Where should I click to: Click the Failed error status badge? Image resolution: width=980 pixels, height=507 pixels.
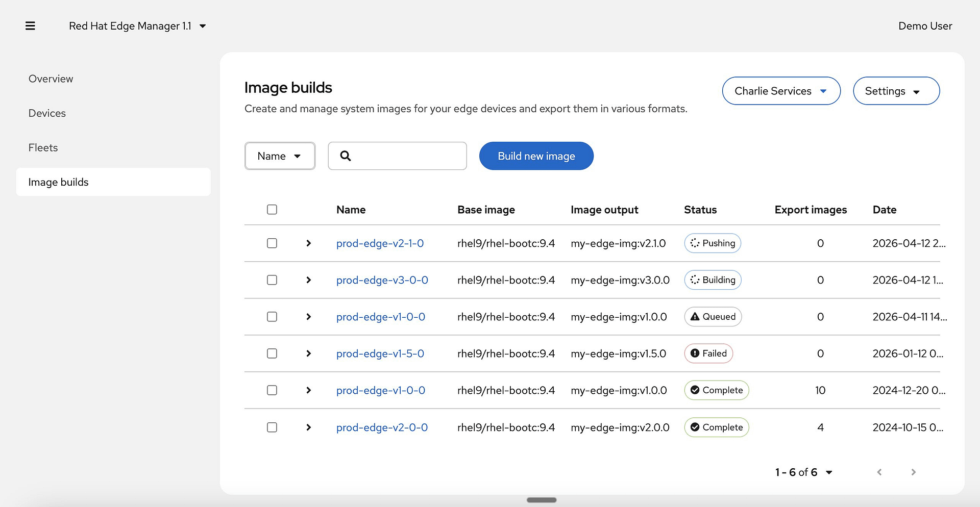pos(708,353)
